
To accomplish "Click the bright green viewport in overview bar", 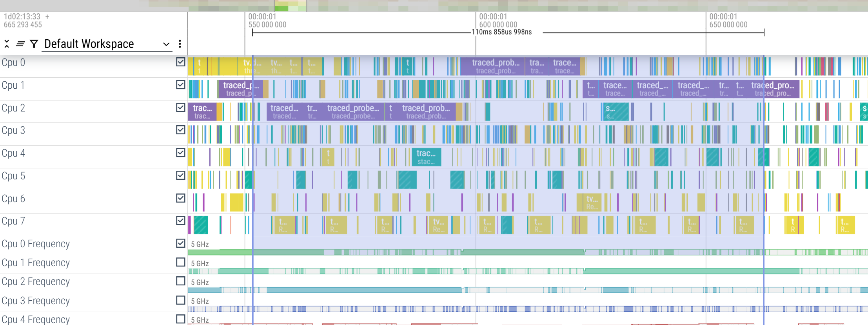I will [290, 6].
